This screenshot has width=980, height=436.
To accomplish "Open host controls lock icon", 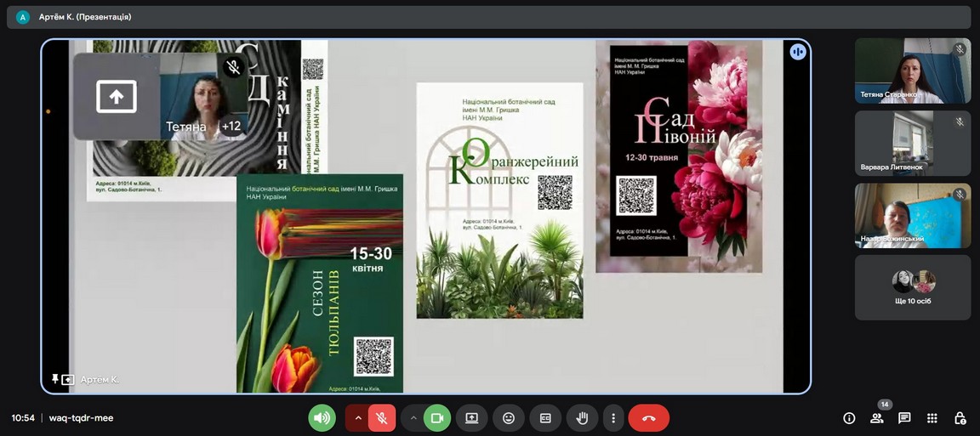I will tap(960, 418).
